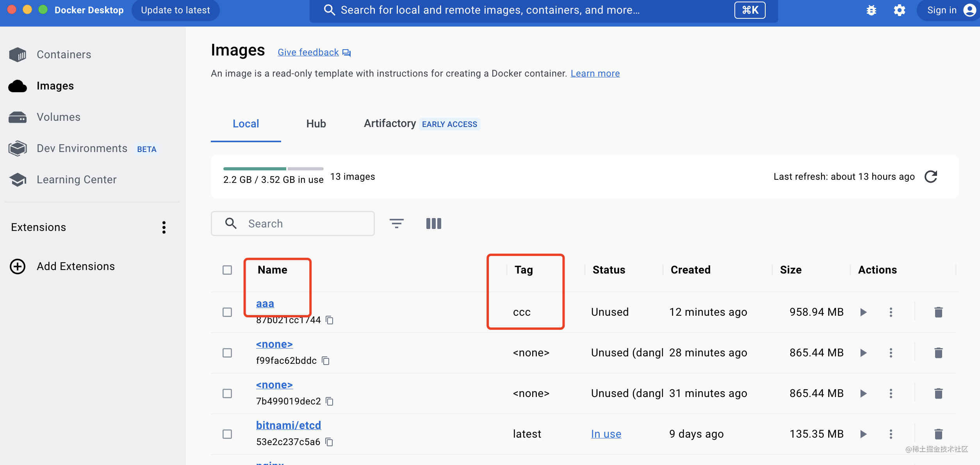Image resolution: width=980 pixels, height=465 pixels.
Task: Click the filter images icon
Action: pos(396,224)
